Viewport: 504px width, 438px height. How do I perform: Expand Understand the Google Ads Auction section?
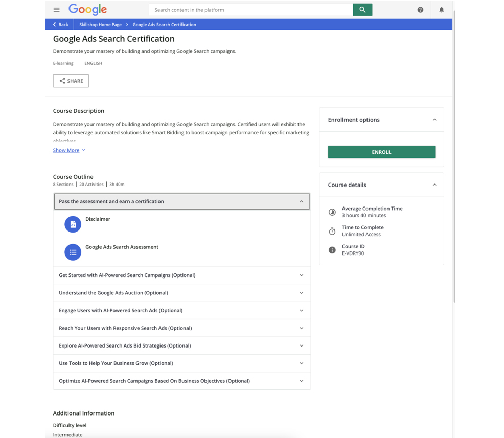(x=182, y=293)
